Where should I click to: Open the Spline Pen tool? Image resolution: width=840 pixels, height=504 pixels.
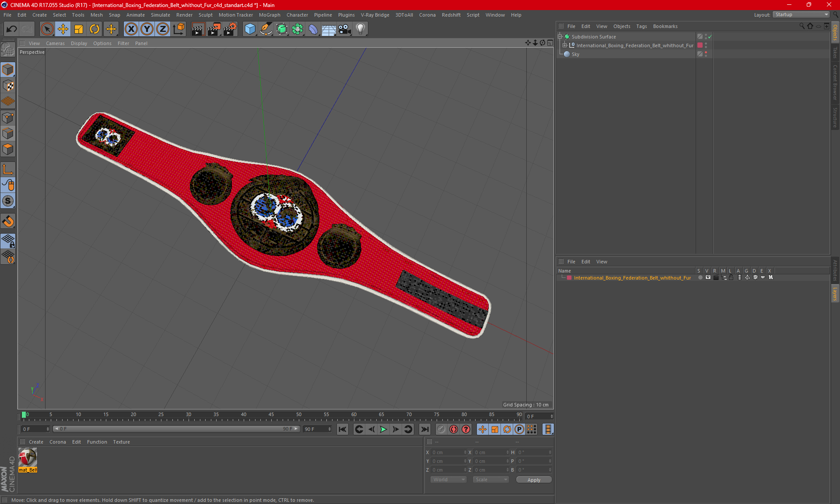(266, 29)
